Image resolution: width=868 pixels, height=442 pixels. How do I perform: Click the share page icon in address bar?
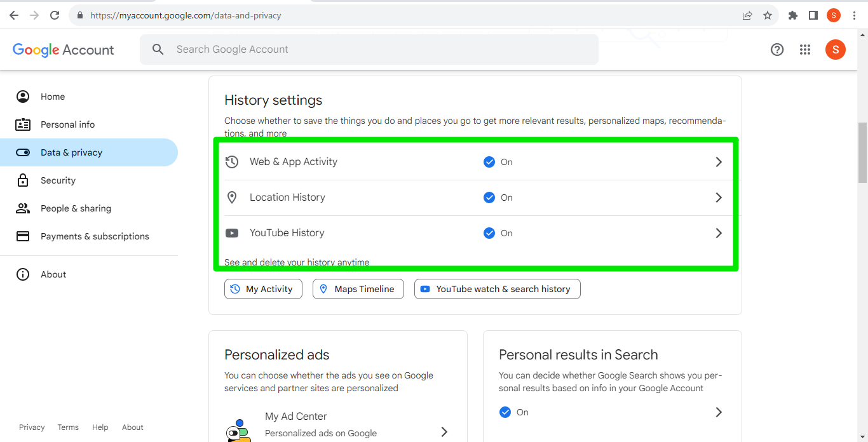[747, 15]
